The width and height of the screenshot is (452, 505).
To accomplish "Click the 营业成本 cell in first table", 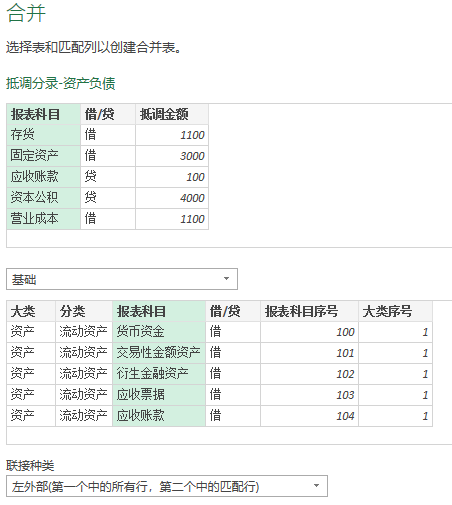I will click(x=44, y=219).
